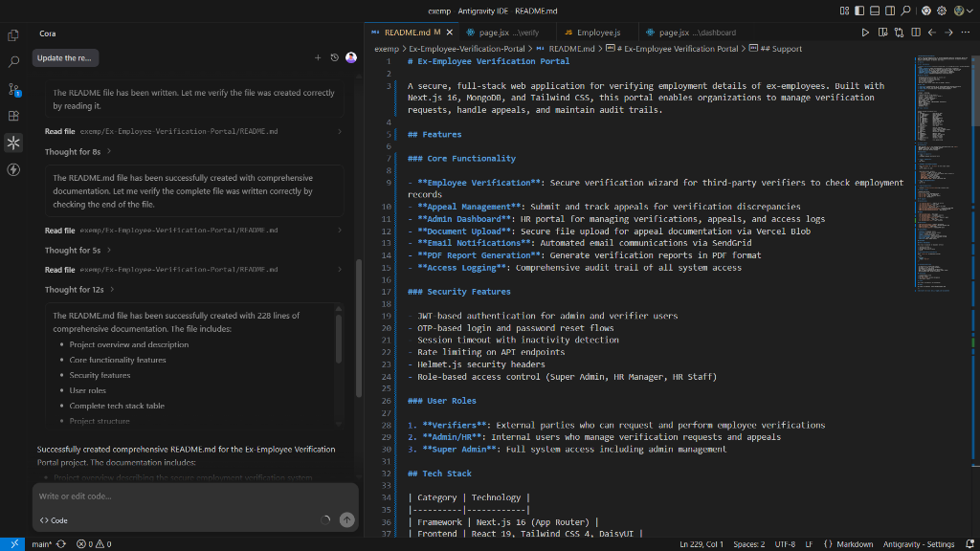This screenshot has height=551, width=980.
Task: Close the README.md tab
Action: 450,33
